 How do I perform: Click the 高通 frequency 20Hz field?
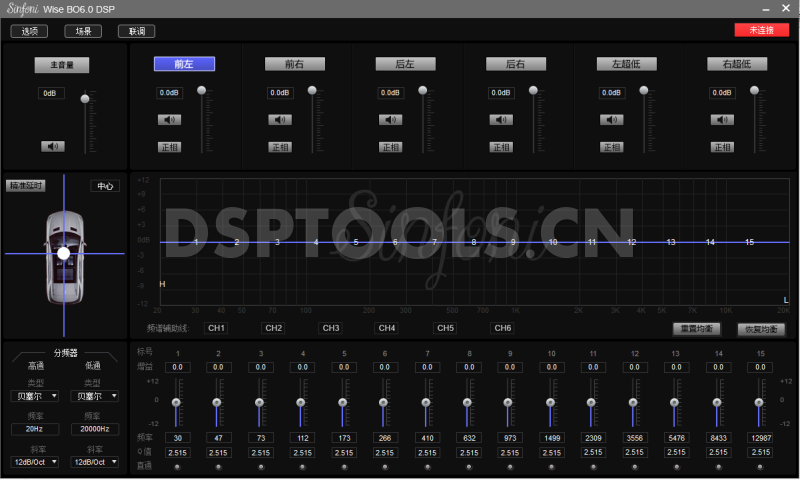pyautogui.click(x=35, y=429)
